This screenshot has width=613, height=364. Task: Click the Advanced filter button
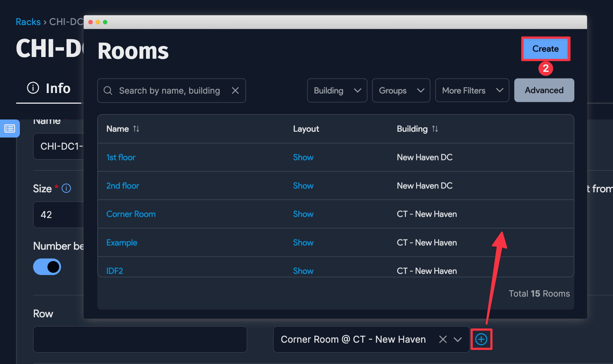tap(544, 90)
